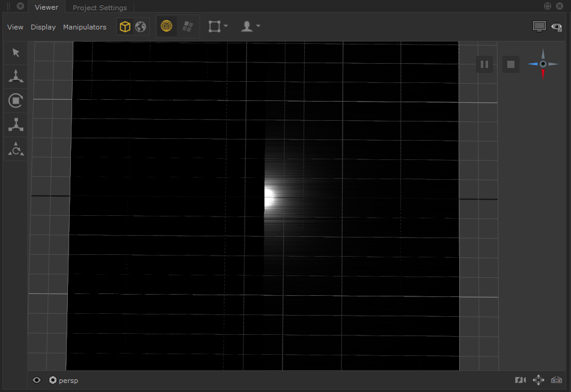This screenshot has height=392, width=571.
Task: Click the four-tile layout icon
Action: pos(188,27)
